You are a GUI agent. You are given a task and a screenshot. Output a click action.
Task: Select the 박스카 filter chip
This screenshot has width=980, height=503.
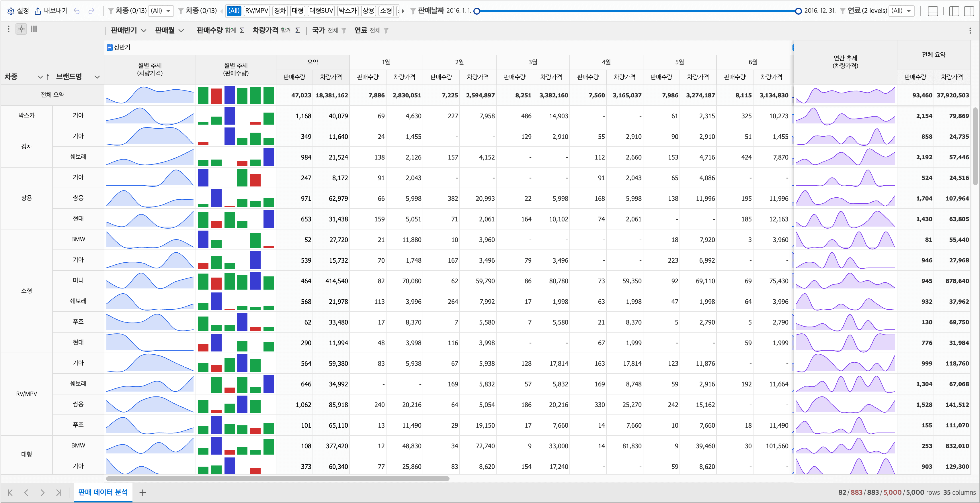[x=348, y=11]
